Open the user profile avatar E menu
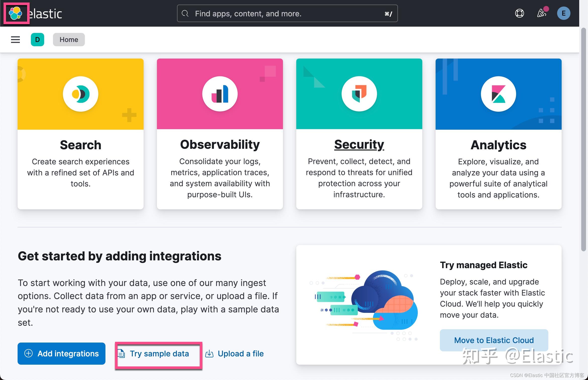The image size is (588, 380). coord(564,13)
